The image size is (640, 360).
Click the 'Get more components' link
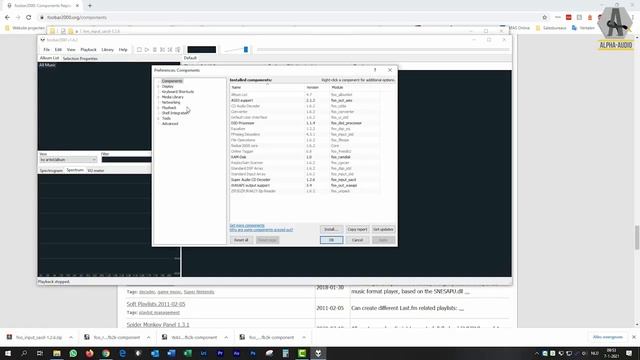click(247, 225)
